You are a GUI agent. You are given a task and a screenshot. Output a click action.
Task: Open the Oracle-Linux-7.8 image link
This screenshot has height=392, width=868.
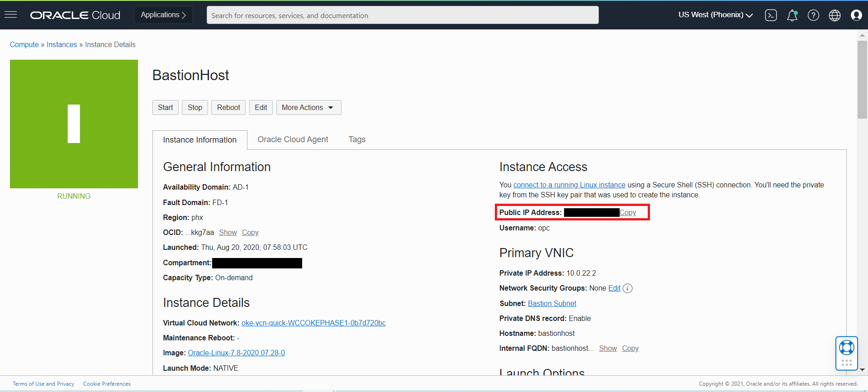point(236,353)
